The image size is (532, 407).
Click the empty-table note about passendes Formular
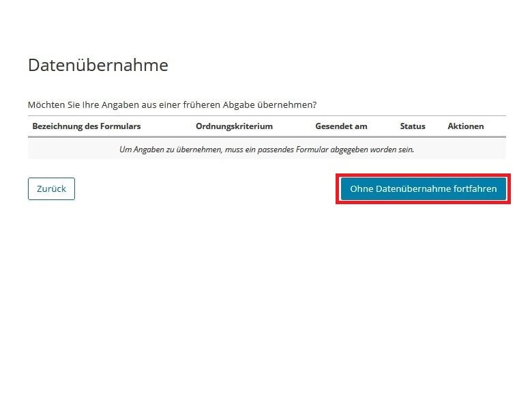267,150
